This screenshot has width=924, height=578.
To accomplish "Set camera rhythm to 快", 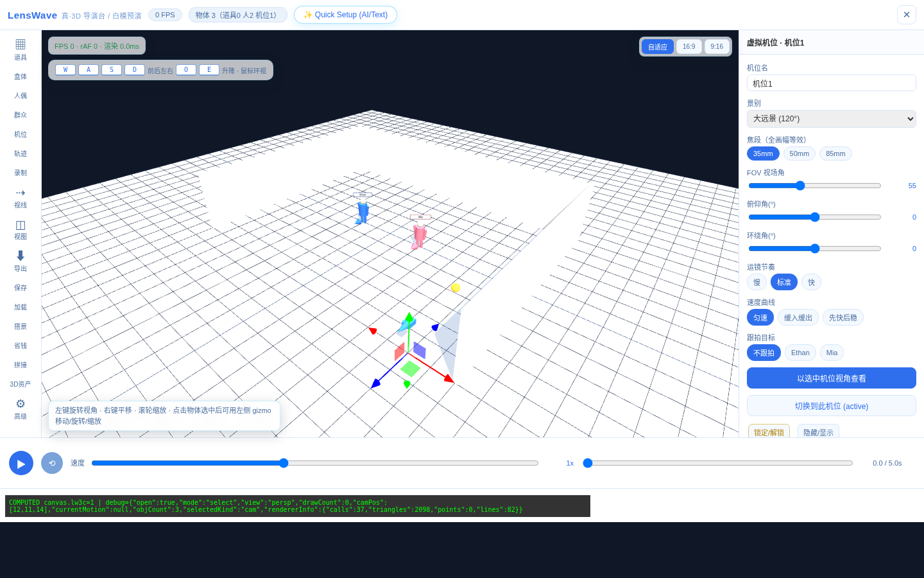I will [x=811, y=282].
